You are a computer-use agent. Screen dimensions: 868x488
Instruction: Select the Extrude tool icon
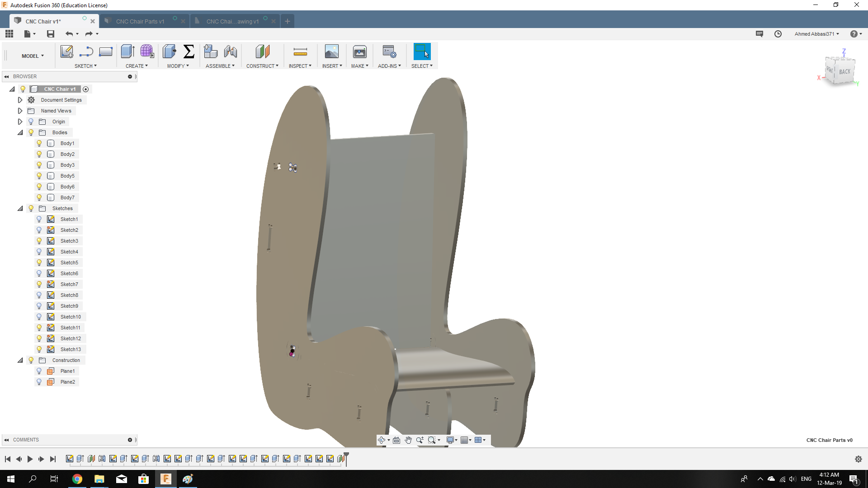(127, 52)
